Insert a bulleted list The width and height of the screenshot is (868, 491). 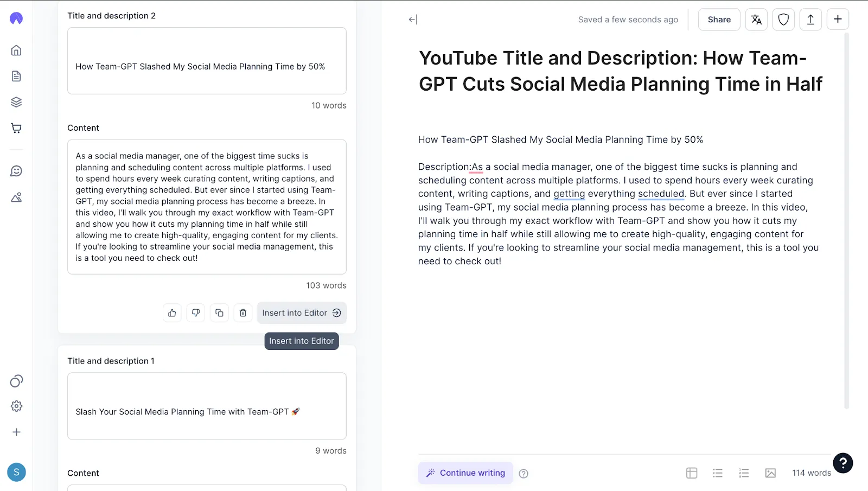(718, 473)
